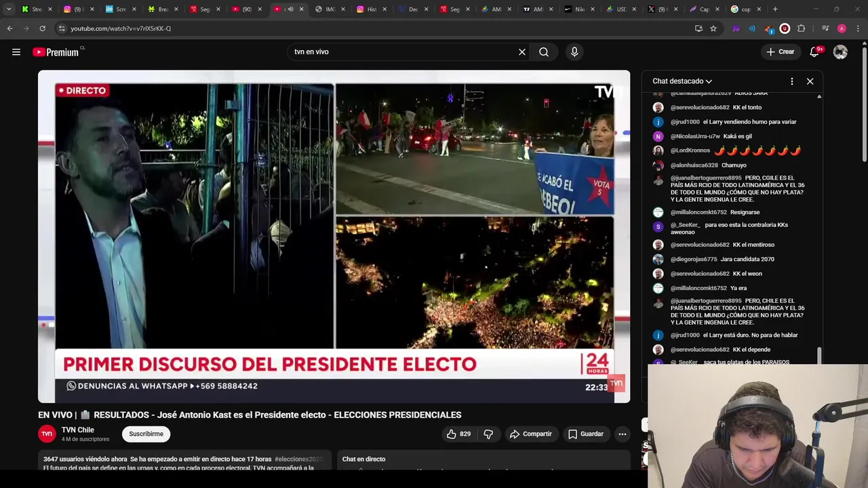Open the notifications bell
The height and width of the screenshot is (488, 868).
(815, 52)
